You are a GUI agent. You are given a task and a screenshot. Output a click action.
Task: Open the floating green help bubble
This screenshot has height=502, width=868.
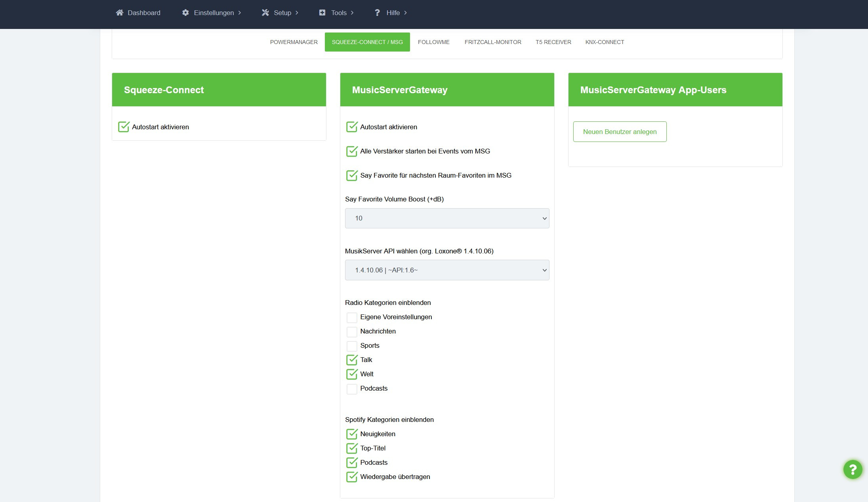point(853,469)
